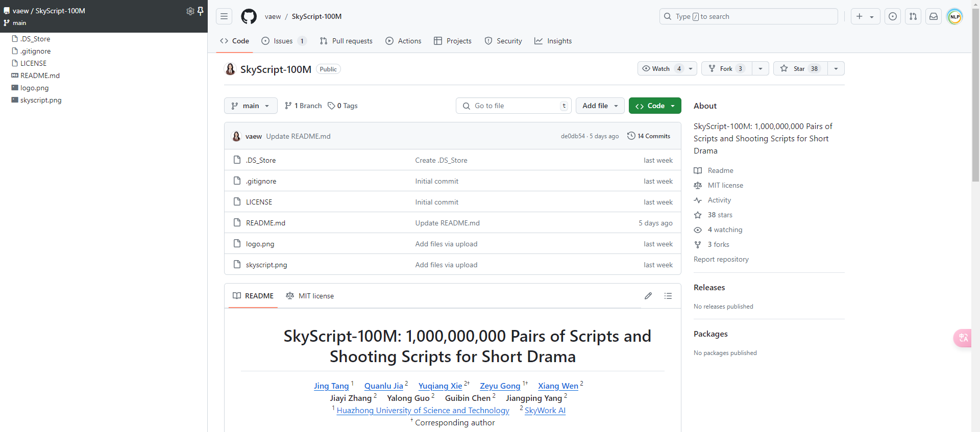The width and height of the screenshot is (980, 432).
Task: Expand the main branch dropdown
Action: click(251, 106)
